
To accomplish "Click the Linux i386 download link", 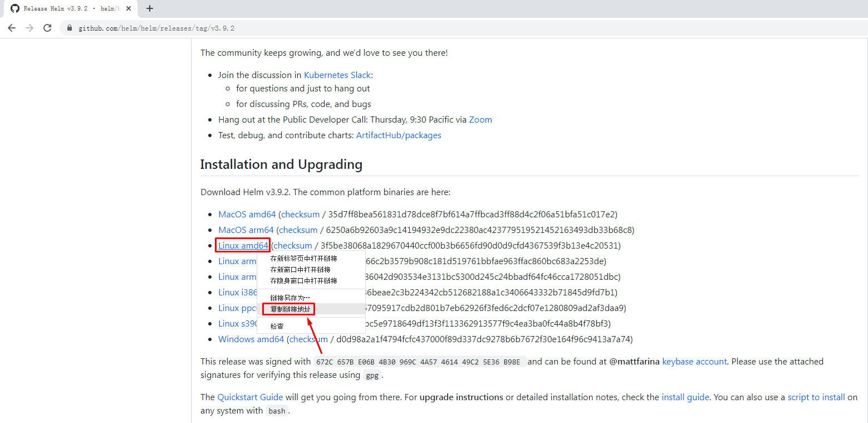I will click(238, 292).
